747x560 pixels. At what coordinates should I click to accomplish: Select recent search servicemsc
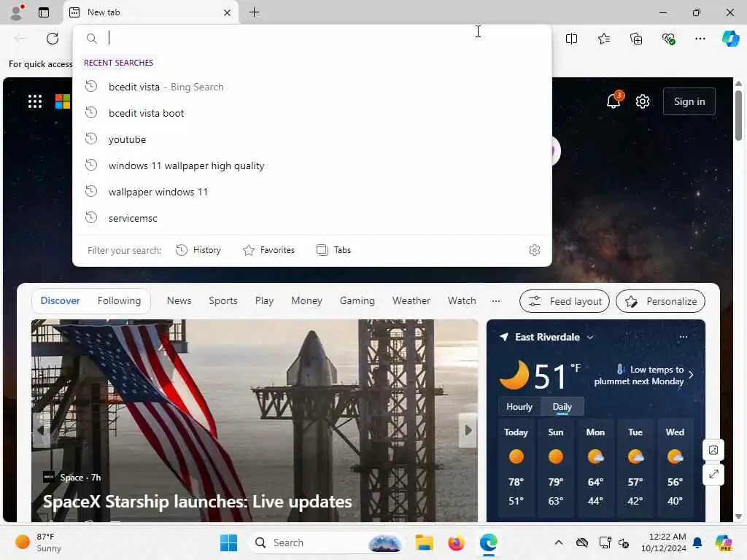[312, 217]
